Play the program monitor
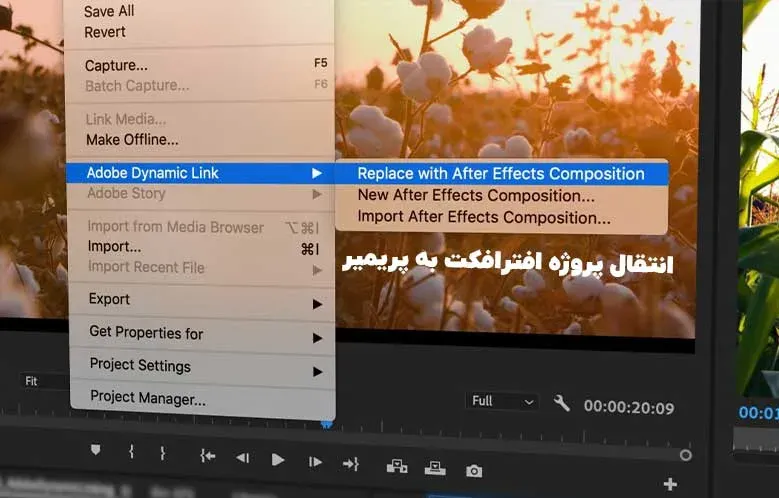Image resolution: width=779 pixels, height=498 pixels. [x=278, y=460]
